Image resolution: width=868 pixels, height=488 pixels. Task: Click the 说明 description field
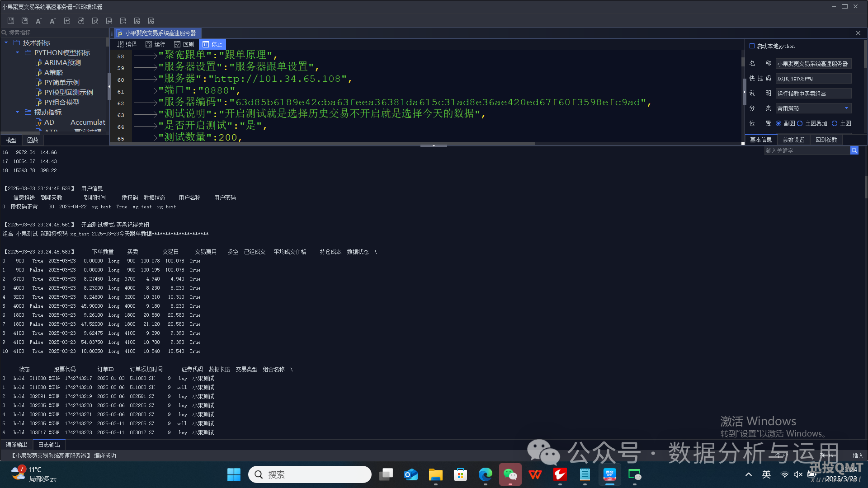click(x=813, y=94)
